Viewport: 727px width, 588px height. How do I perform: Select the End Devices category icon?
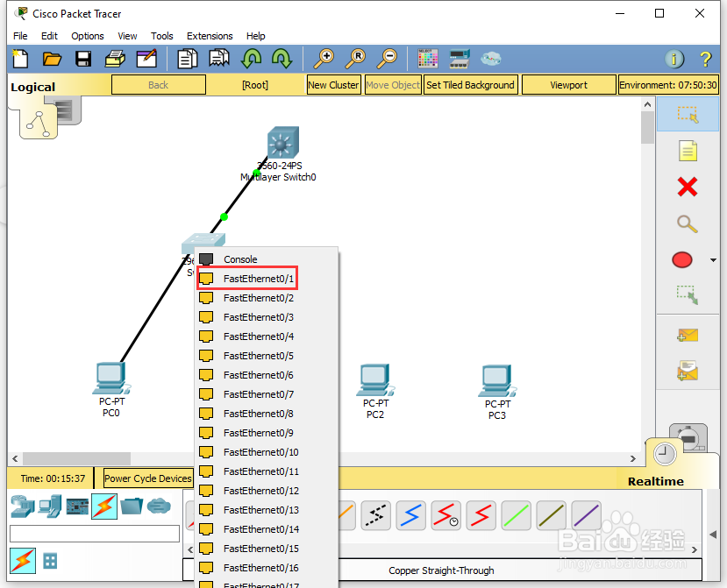coord(50,507)
